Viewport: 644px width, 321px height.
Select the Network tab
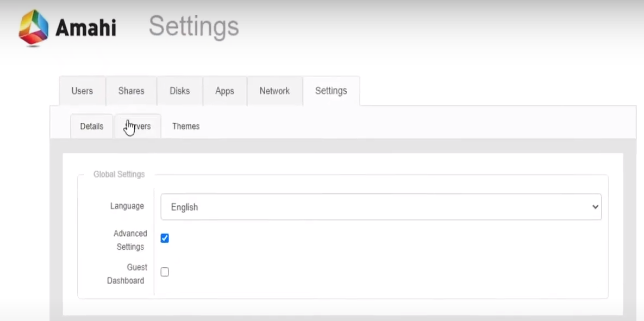tap(274, 91)
